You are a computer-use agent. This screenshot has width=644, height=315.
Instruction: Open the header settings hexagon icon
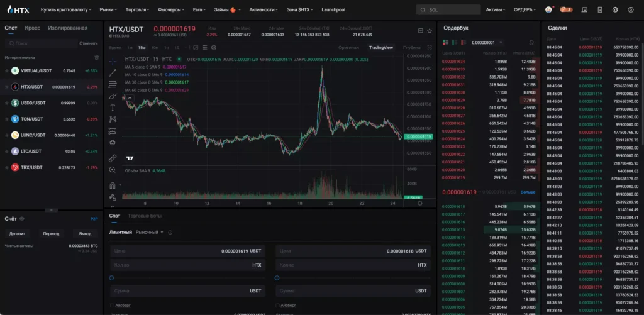[631, 9]
